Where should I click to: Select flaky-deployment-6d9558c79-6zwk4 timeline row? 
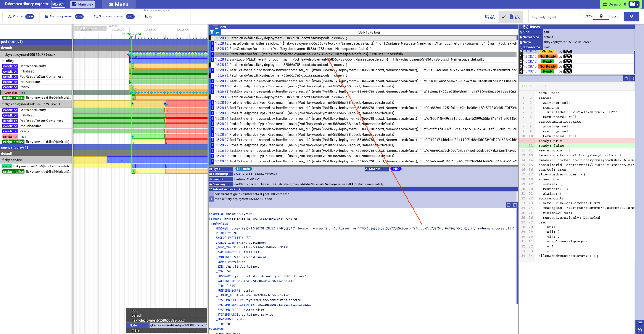tap(36, 104)
